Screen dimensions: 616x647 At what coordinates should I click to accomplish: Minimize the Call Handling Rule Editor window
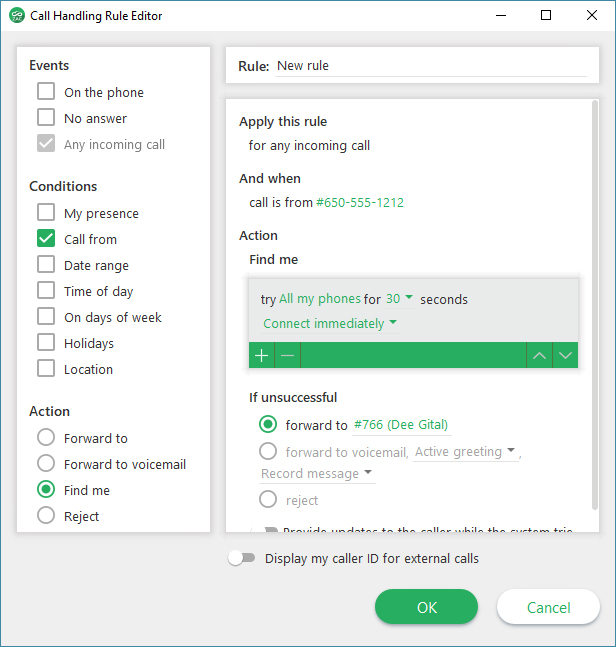[x=501, y=16]
